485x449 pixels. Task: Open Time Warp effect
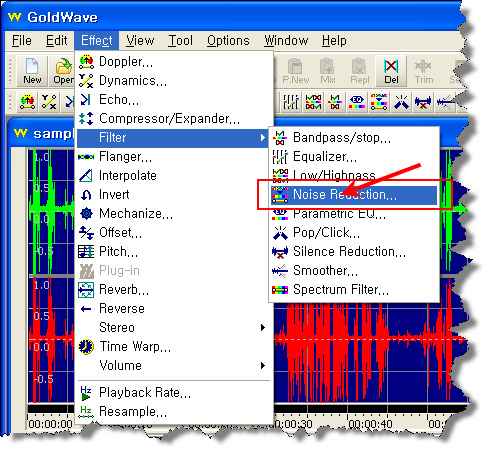175,346
